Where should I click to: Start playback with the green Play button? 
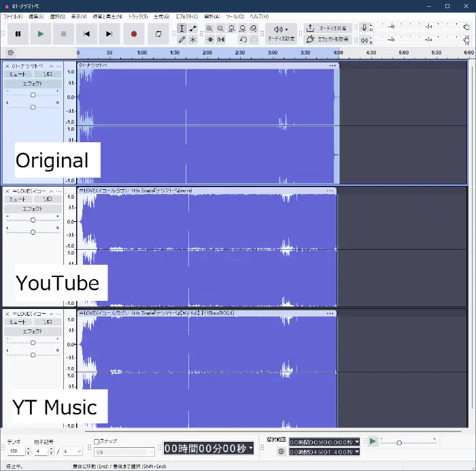click(41, 34)
